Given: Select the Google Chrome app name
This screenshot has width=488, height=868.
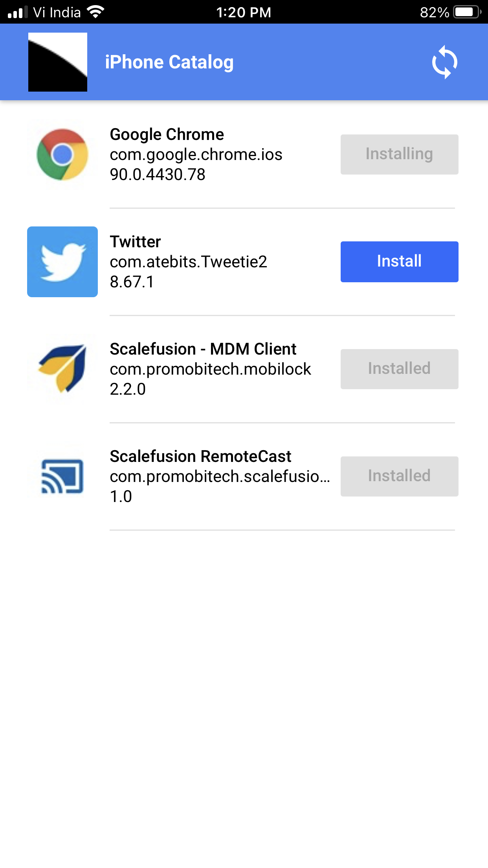Looking at the screenshot, I should point(167,134).
